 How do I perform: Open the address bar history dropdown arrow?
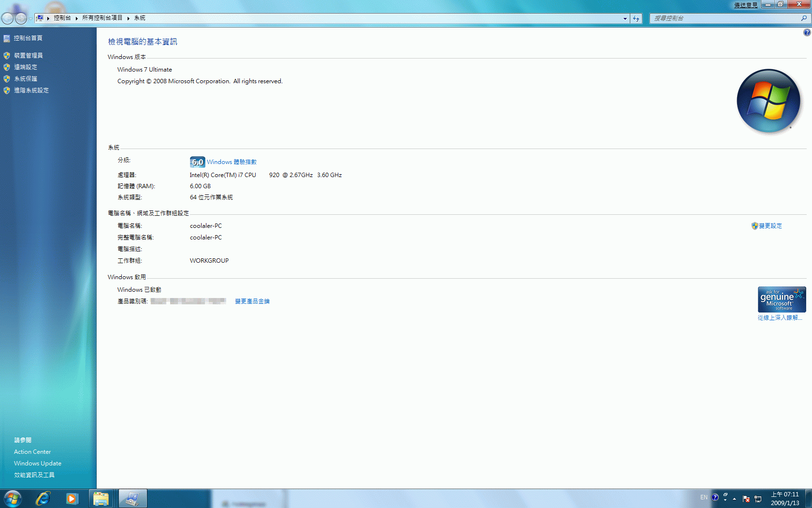[625, 18]
